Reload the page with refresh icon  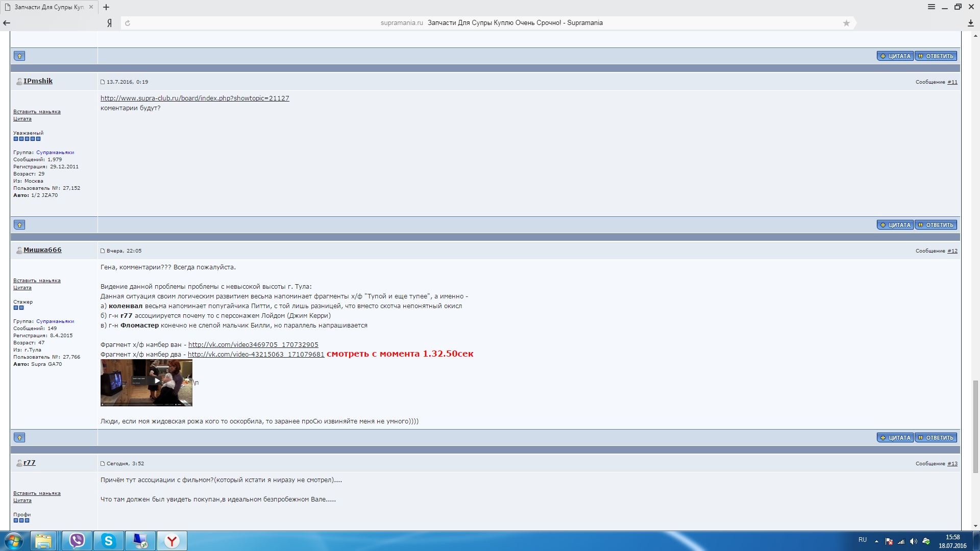tap(128, 23)
